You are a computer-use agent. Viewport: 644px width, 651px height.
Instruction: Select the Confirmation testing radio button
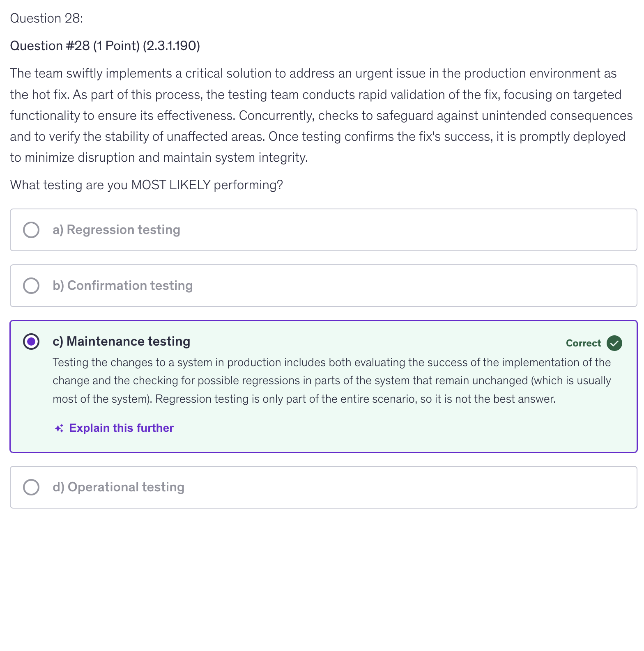click(31, 286)
